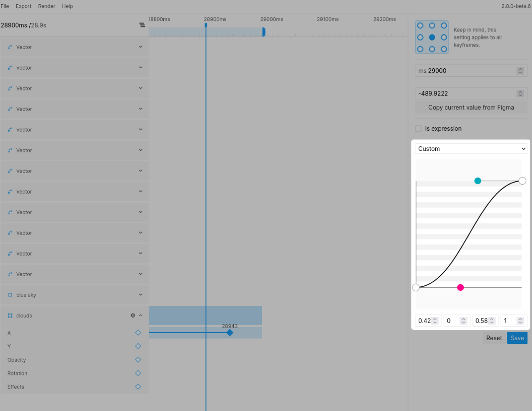Open the timeline hamburger menu icon
This screenshot has height=411, width=532.
tap(142, 25)
